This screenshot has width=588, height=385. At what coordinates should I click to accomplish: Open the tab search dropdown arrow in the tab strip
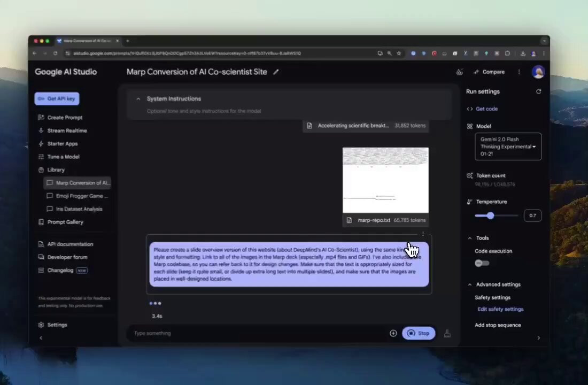click(544, 41)
